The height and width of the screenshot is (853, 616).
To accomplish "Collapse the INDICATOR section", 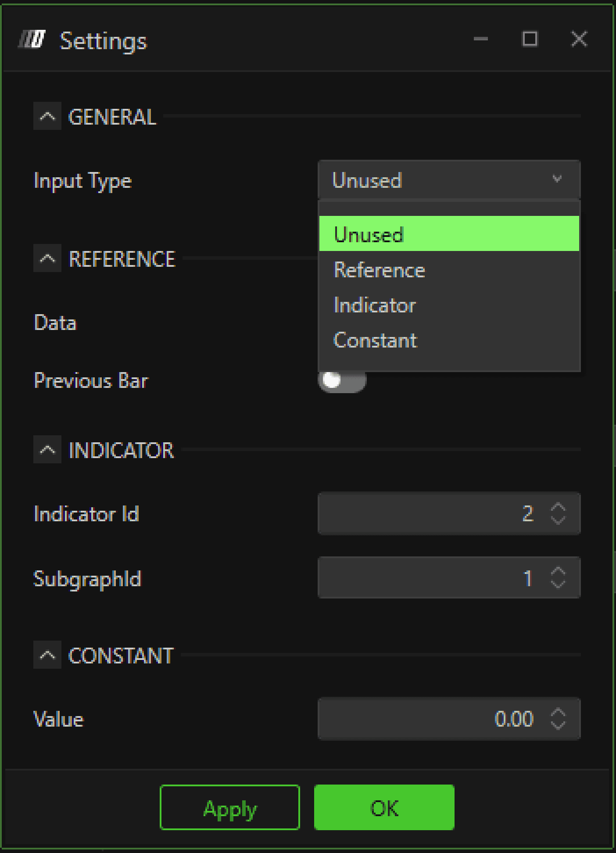I will pyautogui.click(x=47, y=450).
